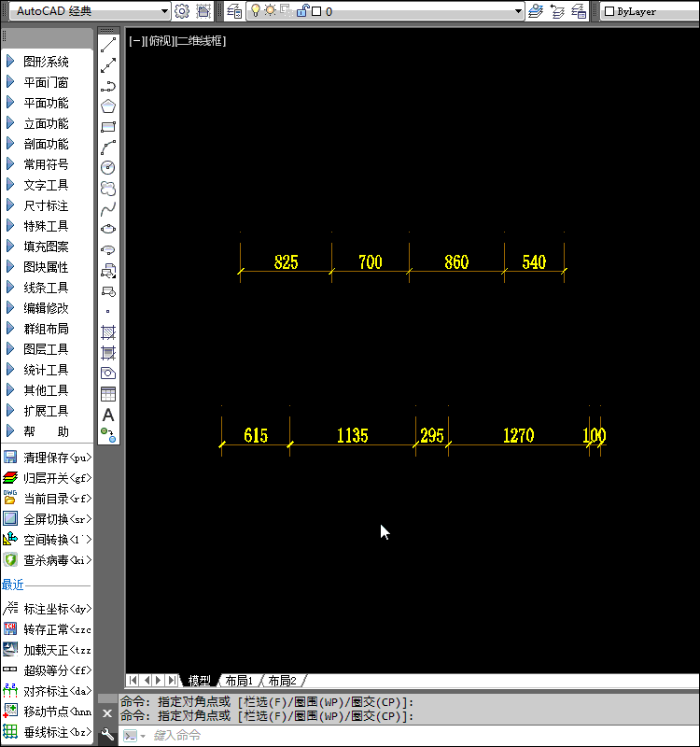Expand the 图形系统 menu

click(x=46, y=62)
